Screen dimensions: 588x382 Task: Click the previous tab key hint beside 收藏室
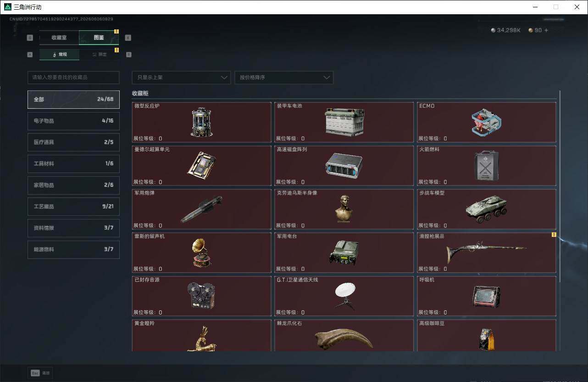[x=30, y=38]
